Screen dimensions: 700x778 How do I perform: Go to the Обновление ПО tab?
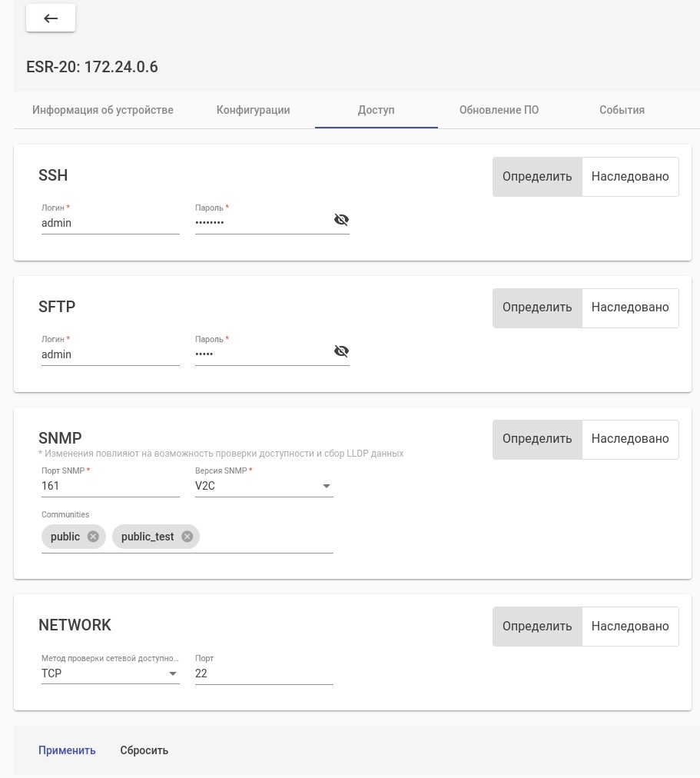click(499, 110)
